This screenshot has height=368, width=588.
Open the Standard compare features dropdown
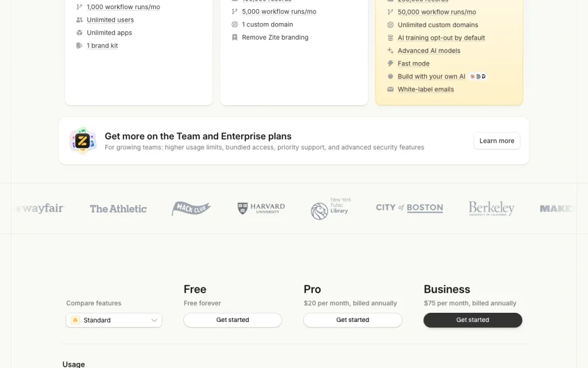pyautogui.click(x=114, y=320)
